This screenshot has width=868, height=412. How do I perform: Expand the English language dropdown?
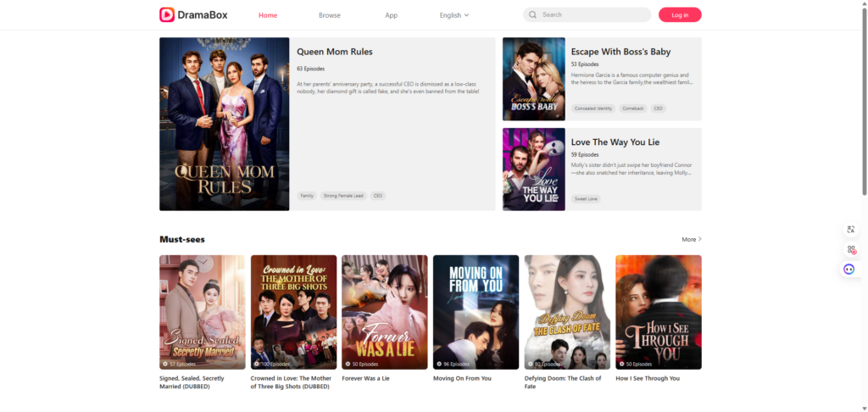[454, 15]
